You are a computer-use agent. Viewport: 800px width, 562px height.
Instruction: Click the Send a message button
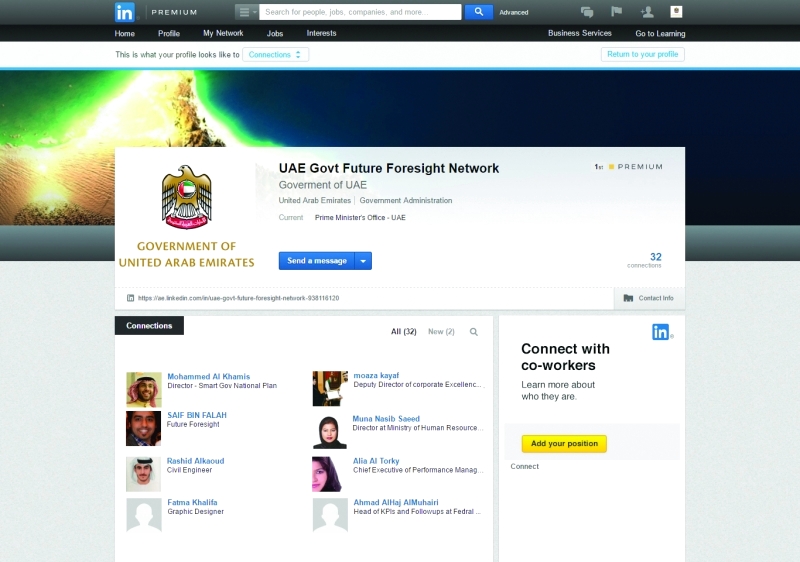[317, 261]
